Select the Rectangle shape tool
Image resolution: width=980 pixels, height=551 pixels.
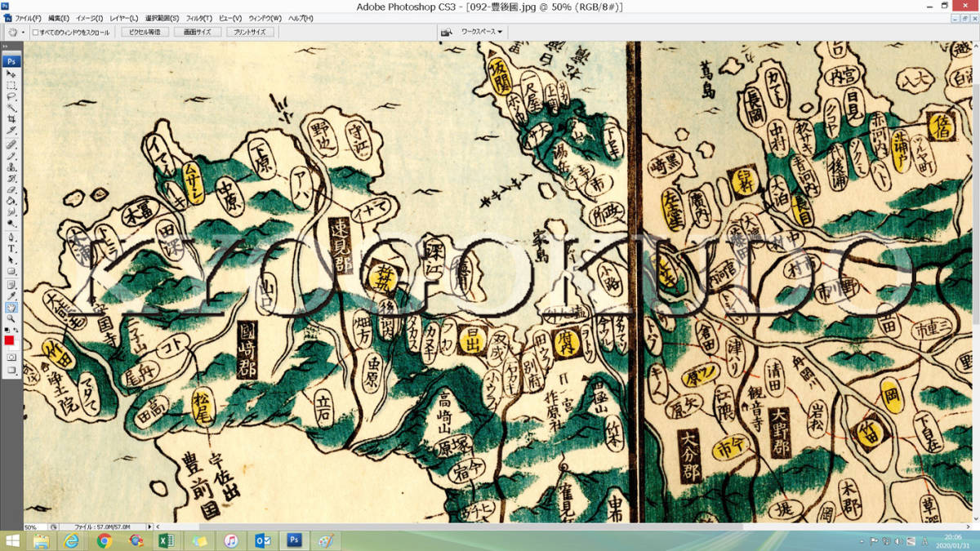(x=11, y=270)
